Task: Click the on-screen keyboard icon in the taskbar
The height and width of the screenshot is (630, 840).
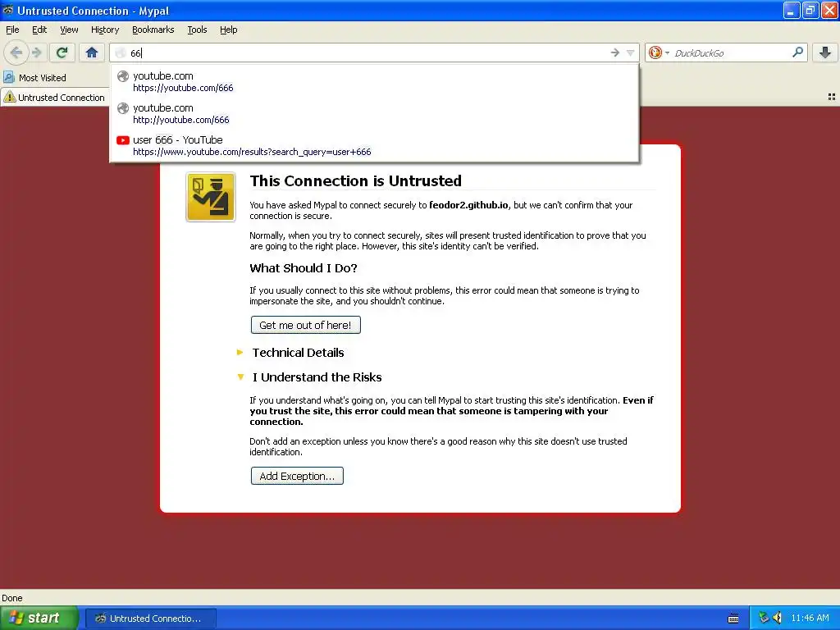Action: pyautogui.click(x=733, y=619)
